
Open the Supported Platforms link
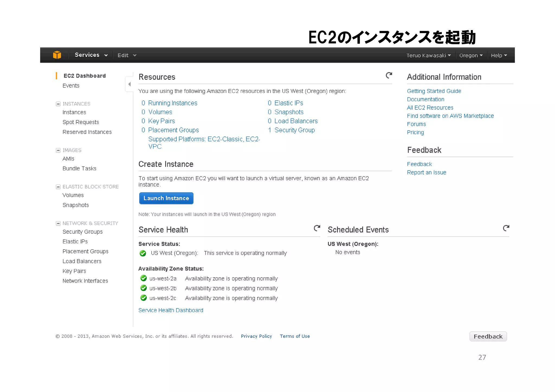(x=204, y=143)
